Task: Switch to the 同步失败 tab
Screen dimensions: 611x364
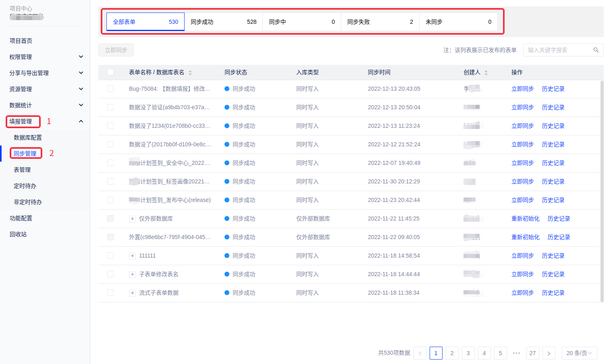Action: coord(380,22)
